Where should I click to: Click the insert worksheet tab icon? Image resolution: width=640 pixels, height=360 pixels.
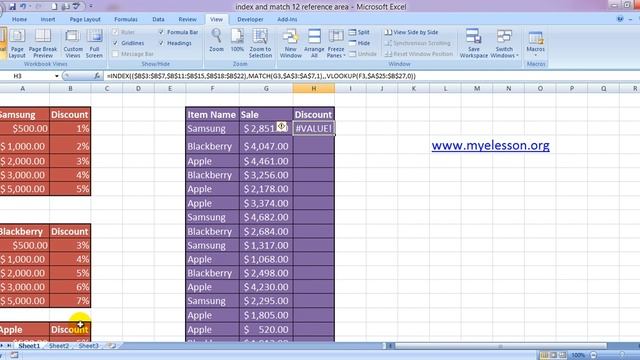110,346
